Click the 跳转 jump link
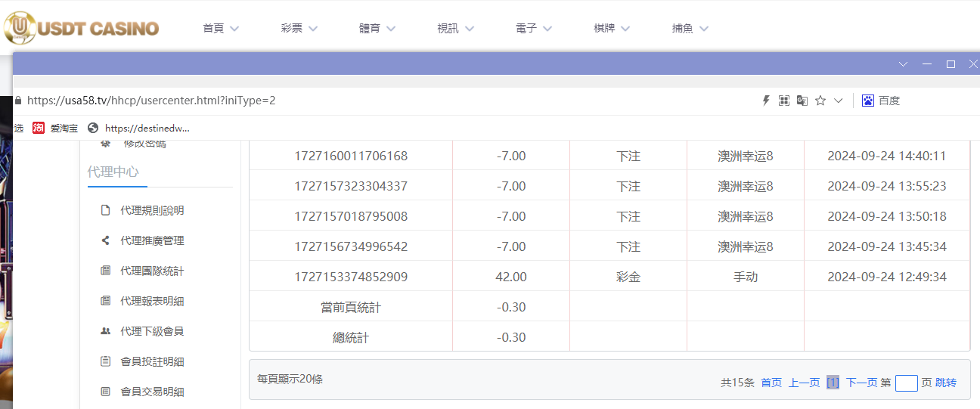This screenshot has height=409, width=980. pos(946,383)
